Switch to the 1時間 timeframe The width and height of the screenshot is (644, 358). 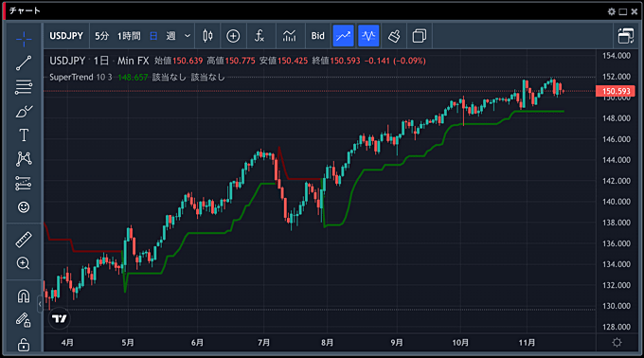(x=129, y=36)
